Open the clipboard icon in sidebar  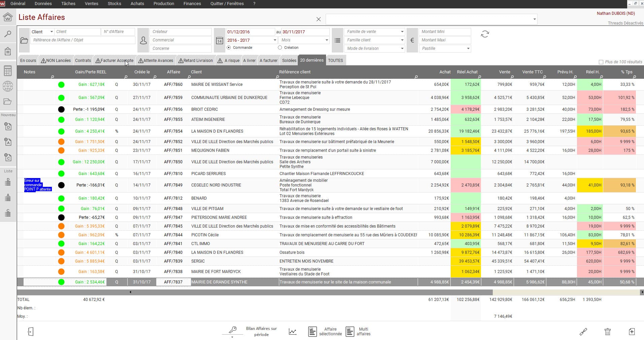click(8, 51)
